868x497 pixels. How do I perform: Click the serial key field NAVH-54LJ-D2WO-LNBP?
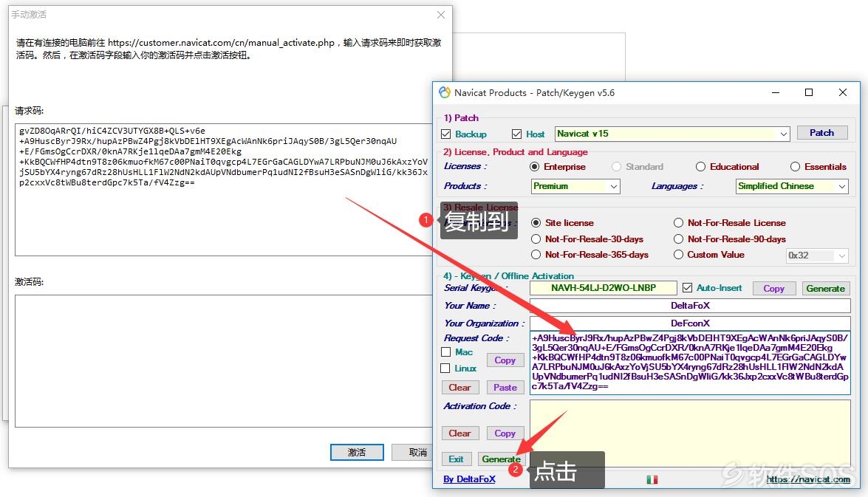(604, 288)
